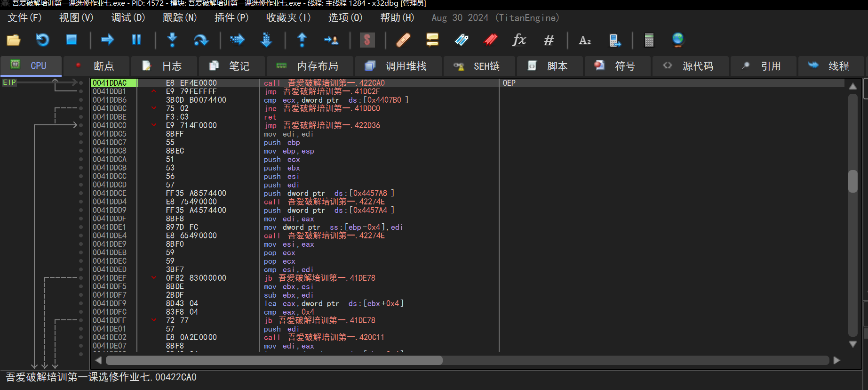The image size is (868, 390).
Task: Toggle breakpoint dot at address 0041DDB6
Action: tap(81, 100)
